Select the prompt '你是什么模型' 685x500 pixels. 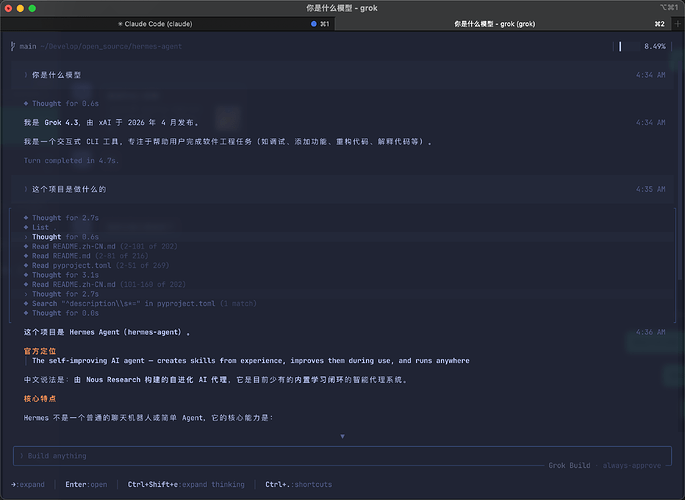56,75
